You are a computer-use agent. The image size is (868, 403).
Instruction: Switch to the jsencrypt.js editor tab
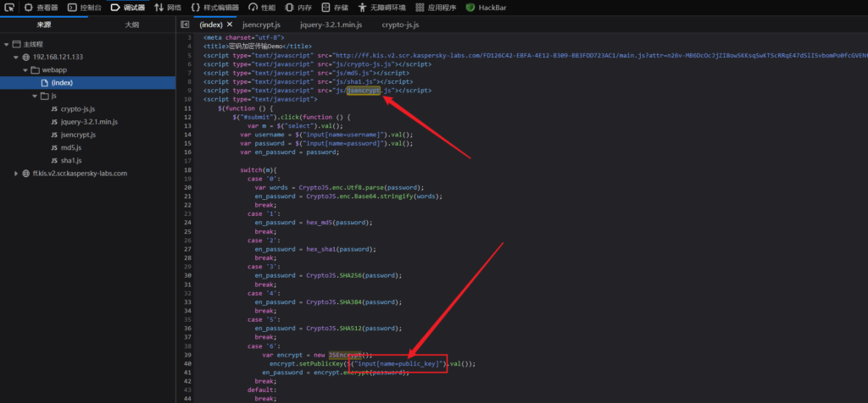point(261,25)
